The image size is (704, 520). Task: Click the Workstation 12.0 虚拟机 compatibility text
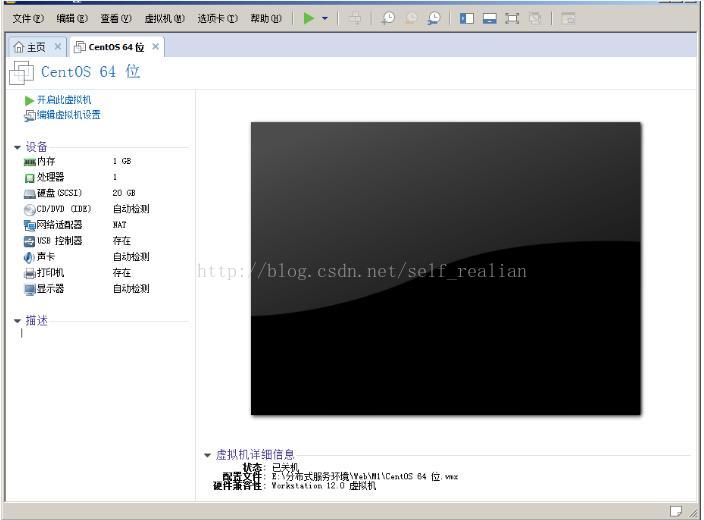[x=324, y=486]
